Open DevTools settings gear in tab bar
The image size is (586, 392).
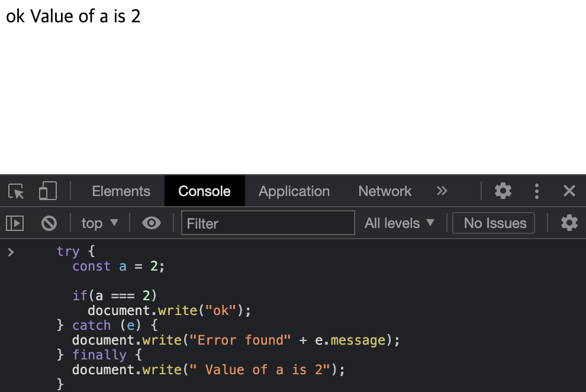(503, 191)
